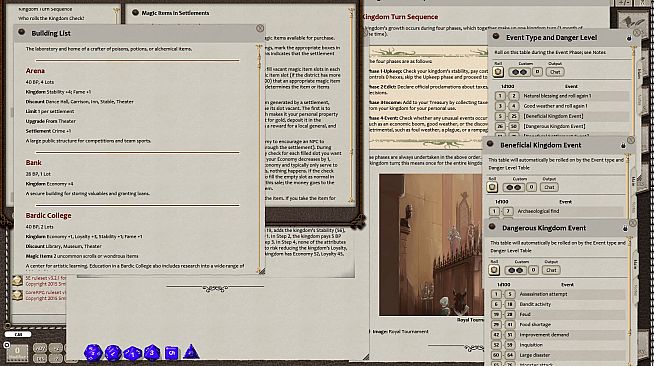The width and height of the screenshot is (654, 366).
Task: Click custom dice field in Beneficial Kingdom Event
Action: (513, 187)
